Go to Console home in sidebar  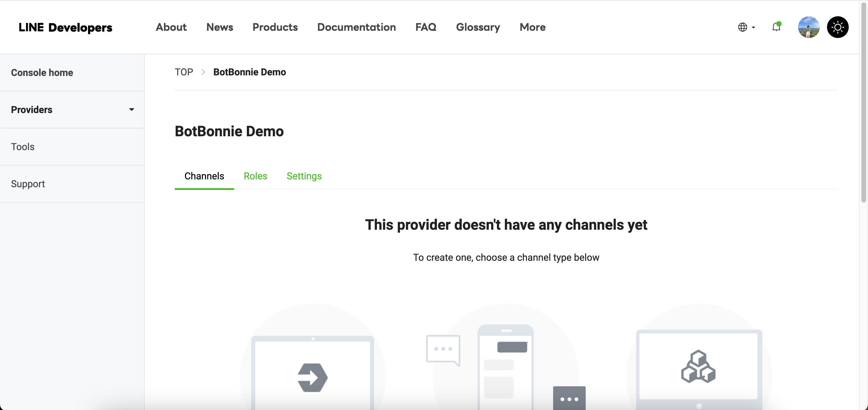(x=42, y=72)
